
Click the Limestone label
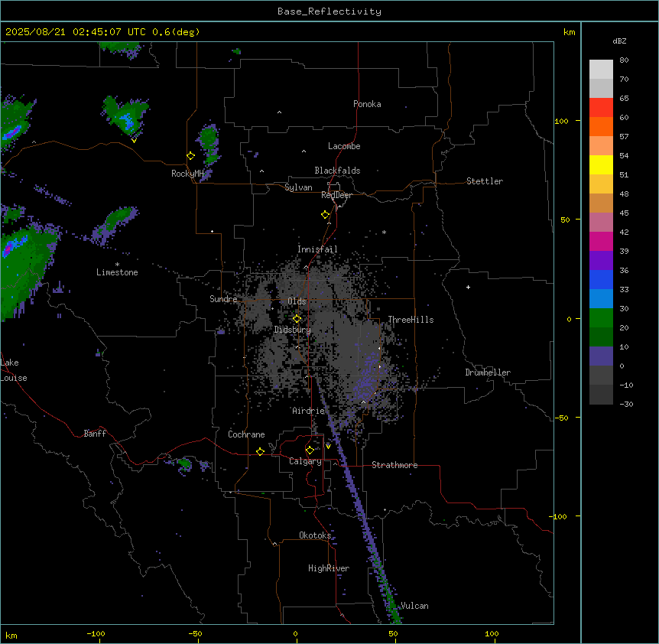pos(117,272)
